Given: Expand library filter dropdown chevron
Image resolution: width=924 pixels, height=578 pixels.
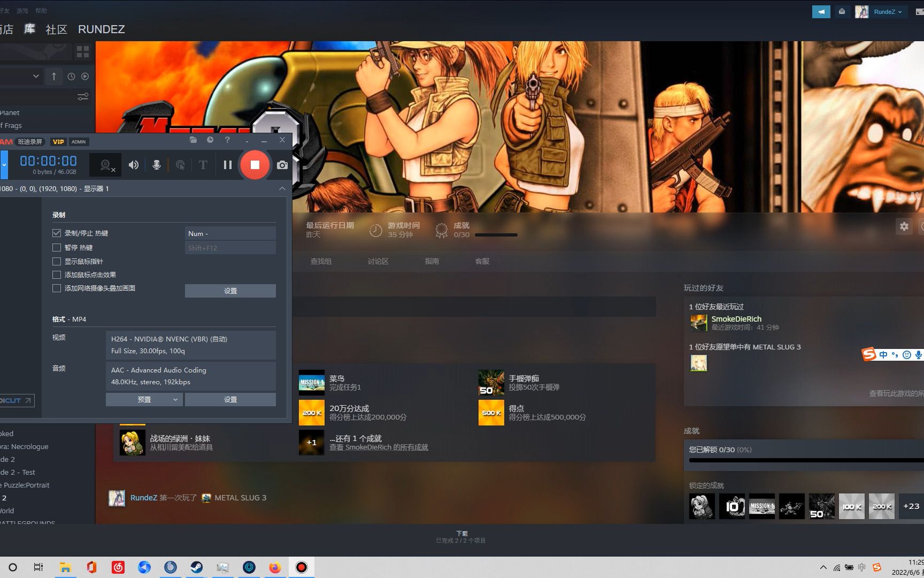Looking at the screenshot, I should click(x=36, y=76).
